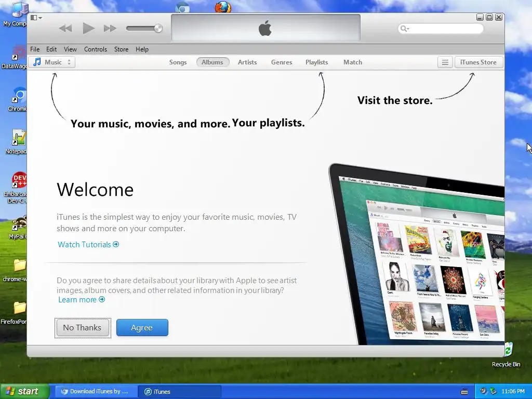Screen dimensions: 532x399
Task: Click the search library field
Action: coord(441,29)
